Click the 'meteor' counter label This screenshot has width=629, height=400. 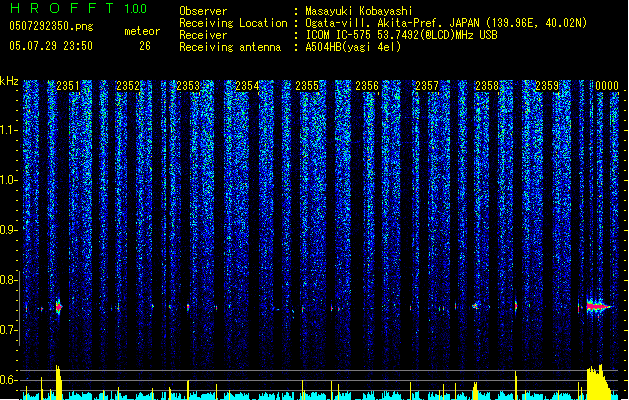142,31
